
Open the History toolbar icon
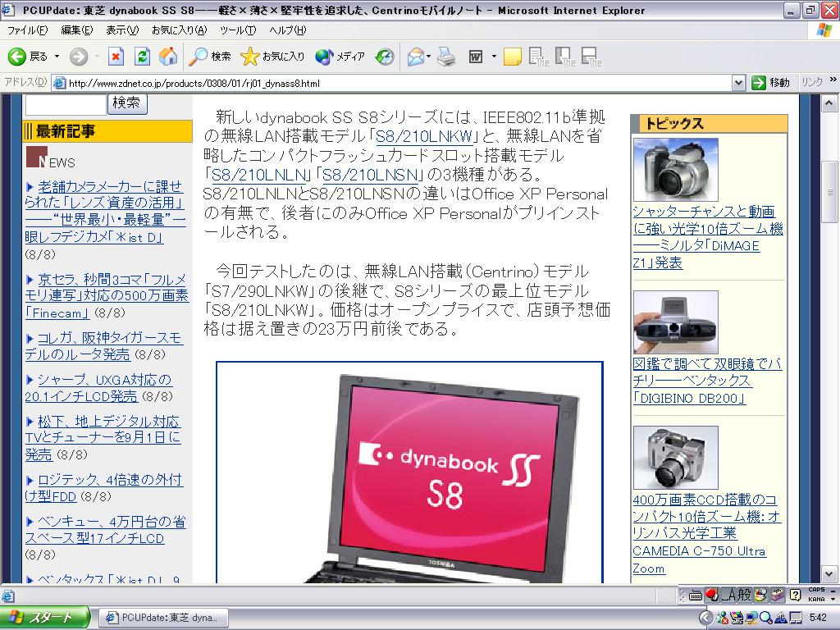[385, 57]
